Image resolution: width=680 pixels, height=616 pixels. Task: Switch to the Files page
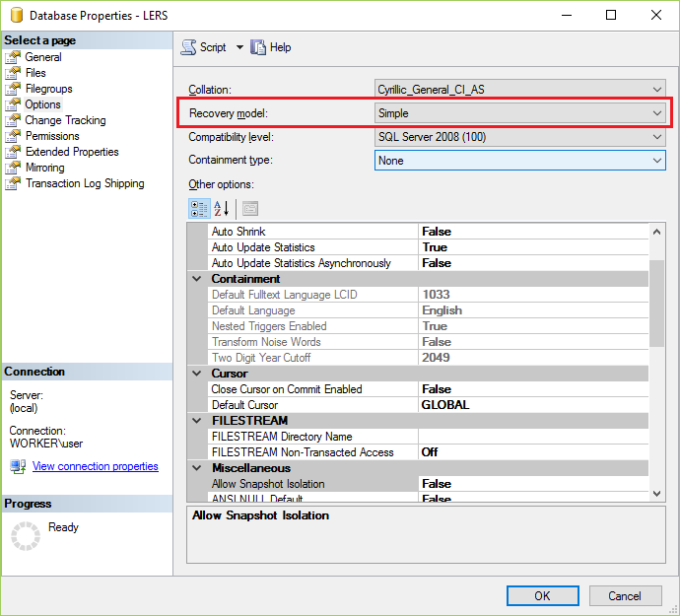pos(35,73)
